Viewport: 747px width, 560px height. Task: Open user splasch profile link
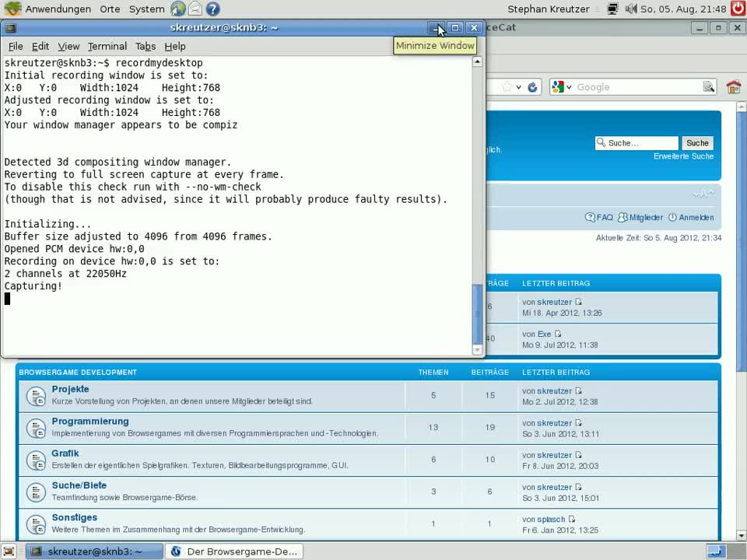click(551, 519)
